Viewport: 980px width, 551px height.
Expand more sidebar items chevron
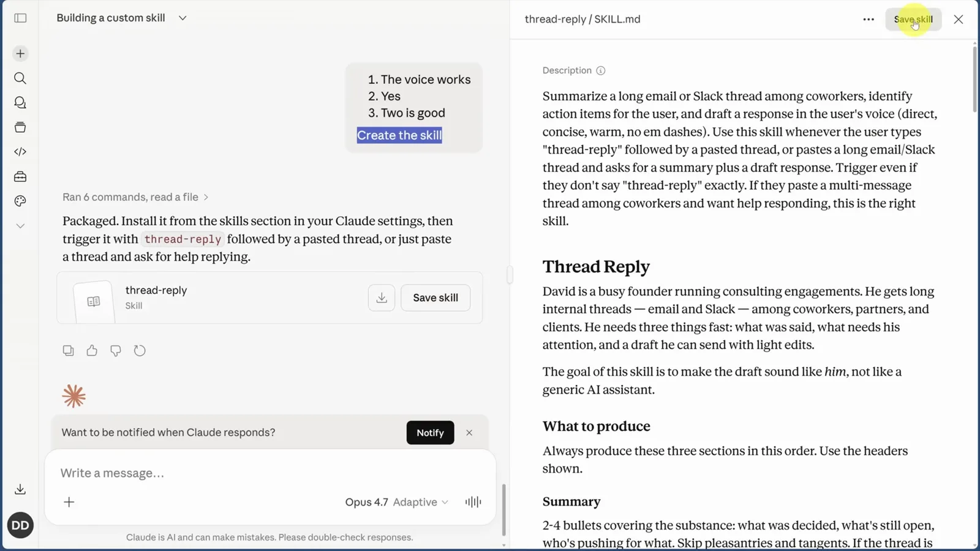(20, 226)
